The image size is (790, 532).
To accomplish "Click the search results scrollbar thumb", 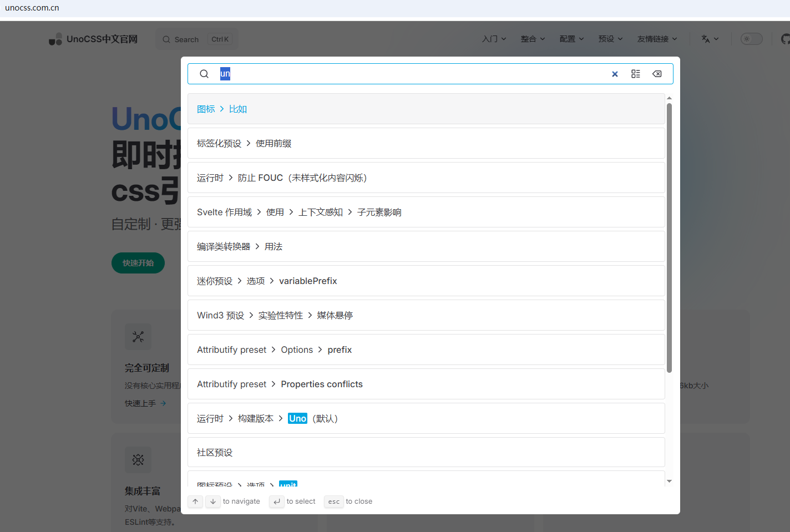I will pyautogui.click(x=669, y=238).
